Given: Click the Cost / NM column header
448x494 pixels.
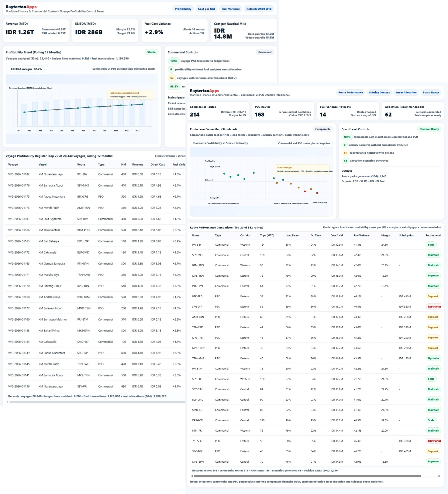Looking at the screenshot, I should click(x=337, y=235).
